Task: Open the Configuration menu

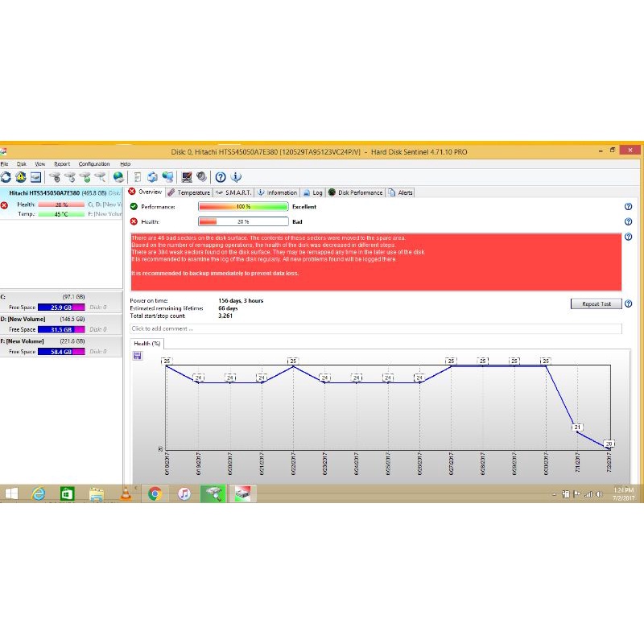Action: pos(94,163)
